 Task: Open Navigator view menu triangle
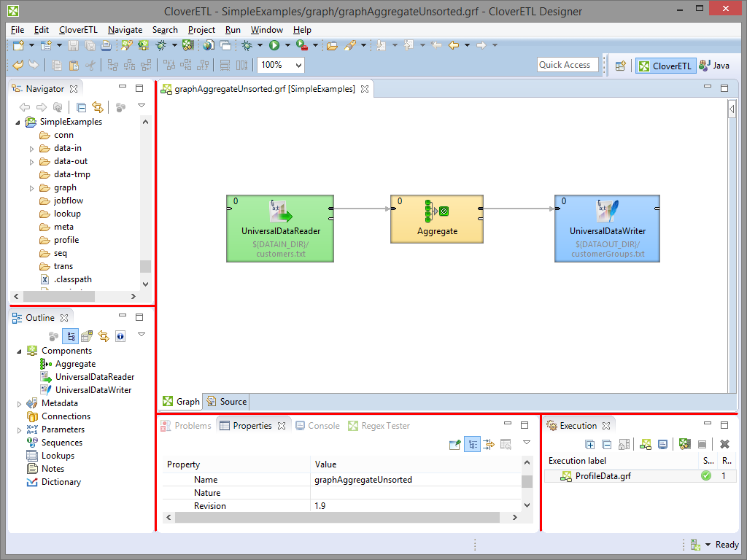[x=142, y=105]
